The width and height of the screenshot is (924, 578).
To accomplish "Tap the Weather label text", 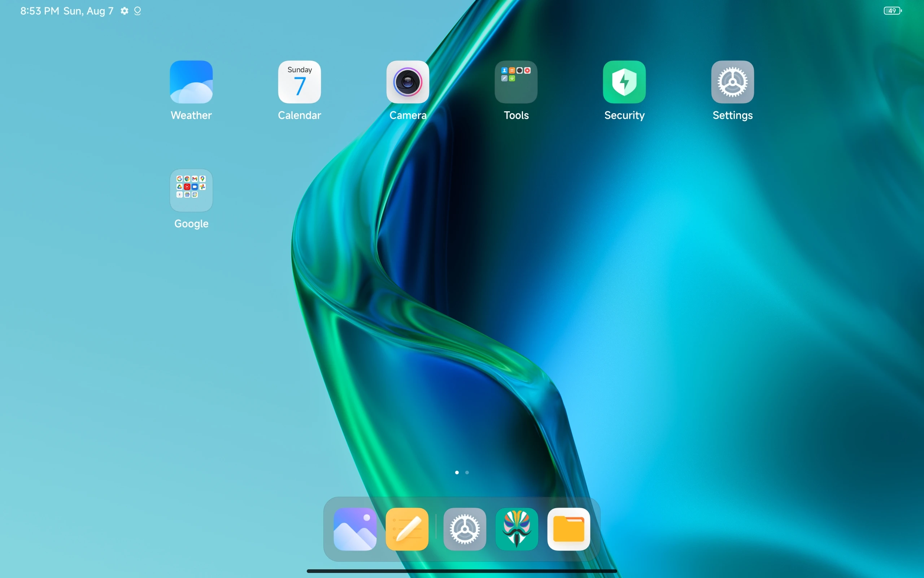I will tap(191, 115).
